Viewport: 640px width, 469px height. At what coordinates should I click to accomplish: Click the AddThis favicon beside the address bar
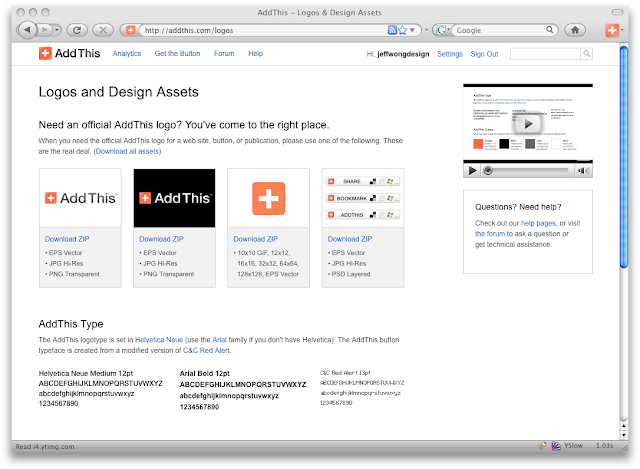[x=130, y=30]
